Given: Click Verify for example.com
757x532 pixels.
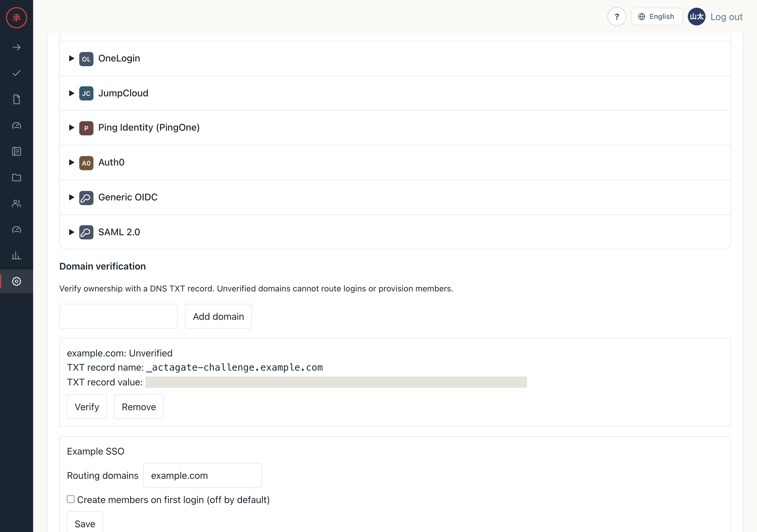Looking at the screenshot, I should pos(87,407).
